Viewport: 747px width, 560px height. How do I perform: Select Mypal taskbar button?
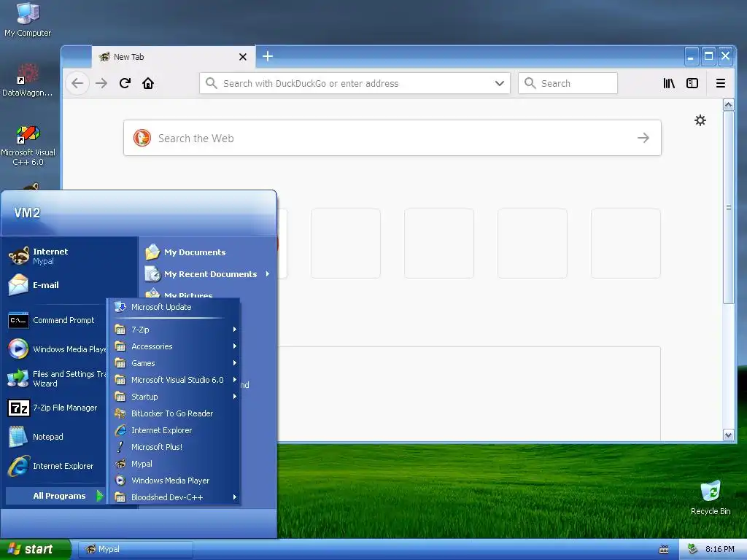point(135,549)
